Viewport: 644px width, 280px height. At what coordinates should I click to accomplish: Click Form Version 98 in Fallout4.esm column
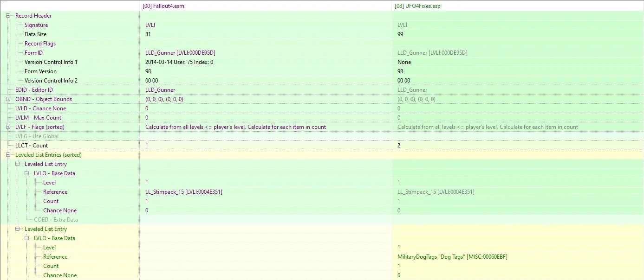click(x=148, y=71)
